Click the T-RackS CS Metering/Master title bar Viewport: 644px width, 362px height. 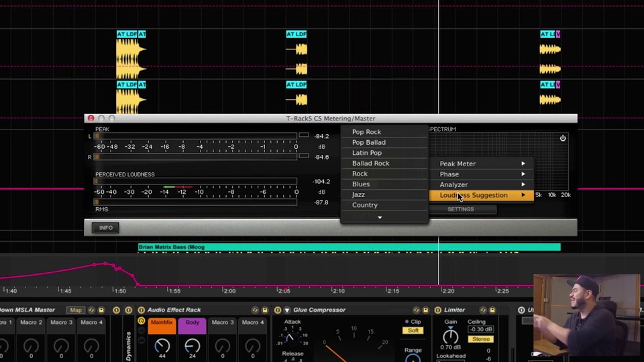[331, 118]
